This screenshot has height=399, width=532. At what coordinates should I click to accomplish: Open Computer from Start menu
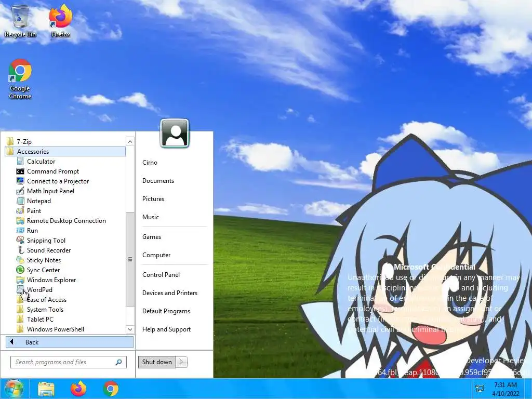156,255
